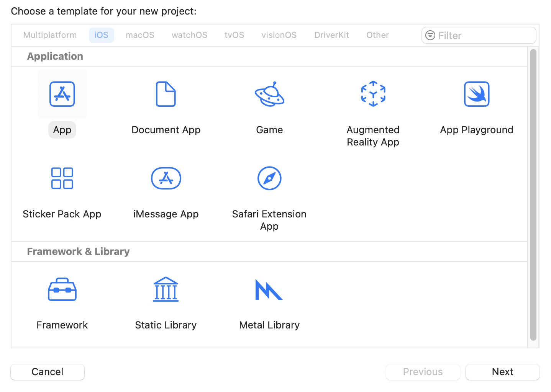Screen dimensions: 551x392
Task: Click the "Static Library" label
Action: [x=166, y=325]
